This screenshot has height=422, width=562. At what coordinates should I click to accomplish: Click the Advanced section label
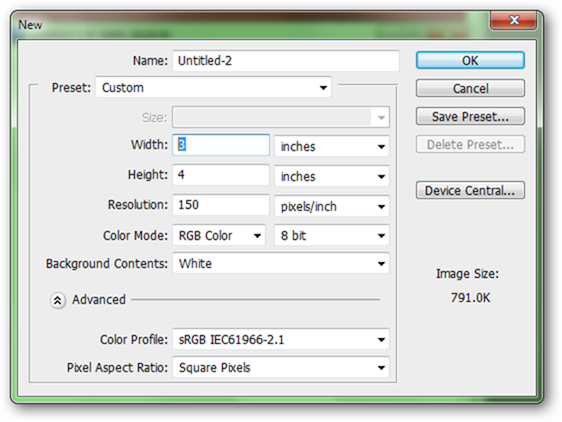[x=99, y=299]
